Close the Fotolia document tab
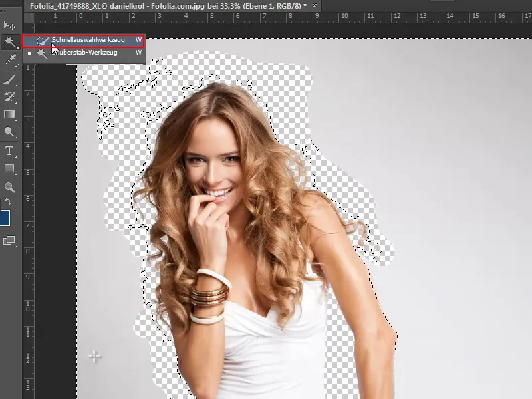This screenshot has height=399, width=532. 314,6
